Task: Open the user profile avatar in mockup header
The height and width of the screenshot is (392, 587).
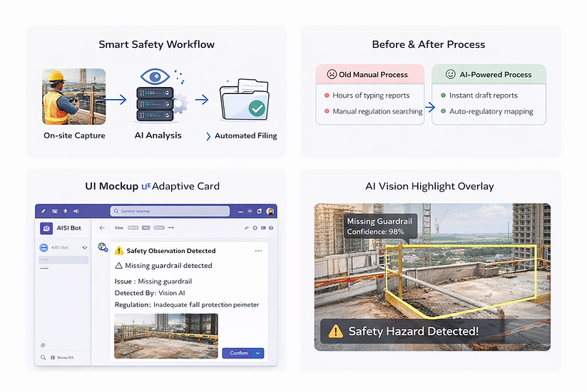Action: pyautogui.click(x=270, y=212)
